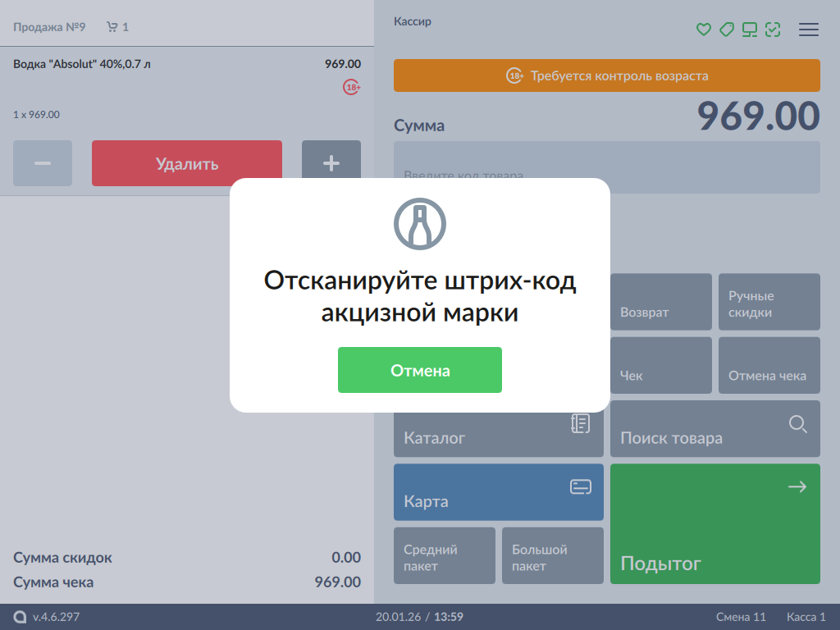Click the price tag icon
Viewport: 840px width, 630px height.
(x=726, y=30)
